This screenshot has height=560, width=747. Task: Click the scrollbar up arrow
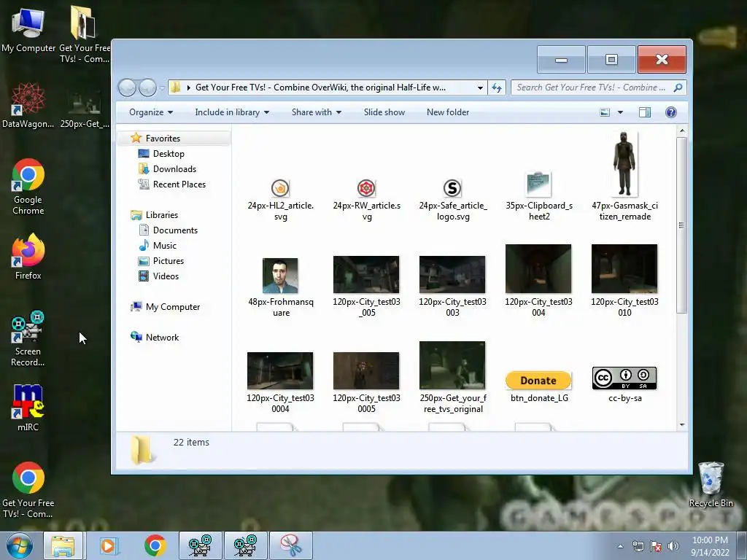coord(682,131)
